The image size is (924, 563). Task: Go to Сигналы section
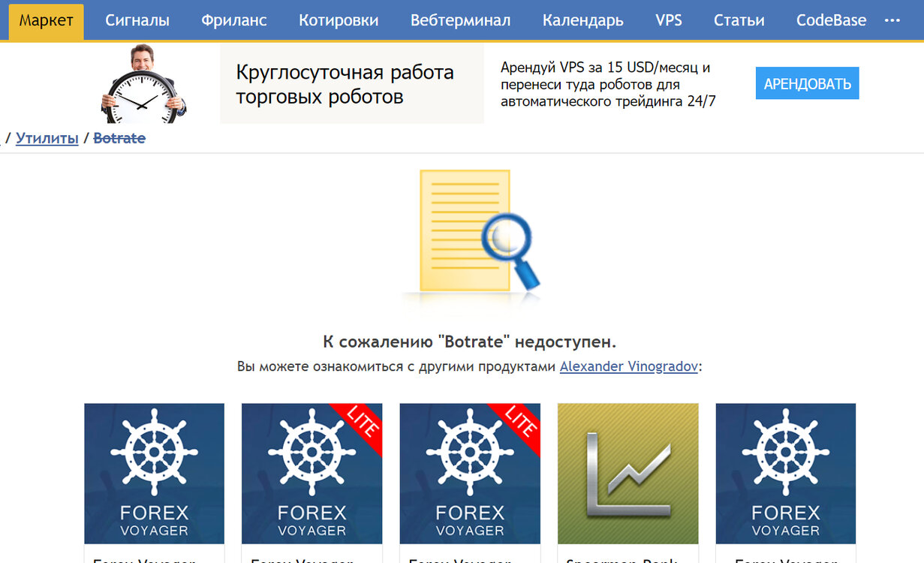(137, 20)
